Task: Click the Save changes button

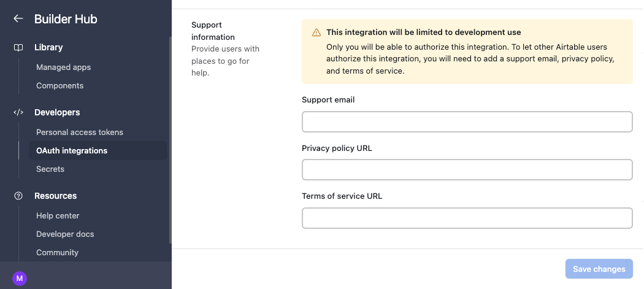Action: [599, 269]
